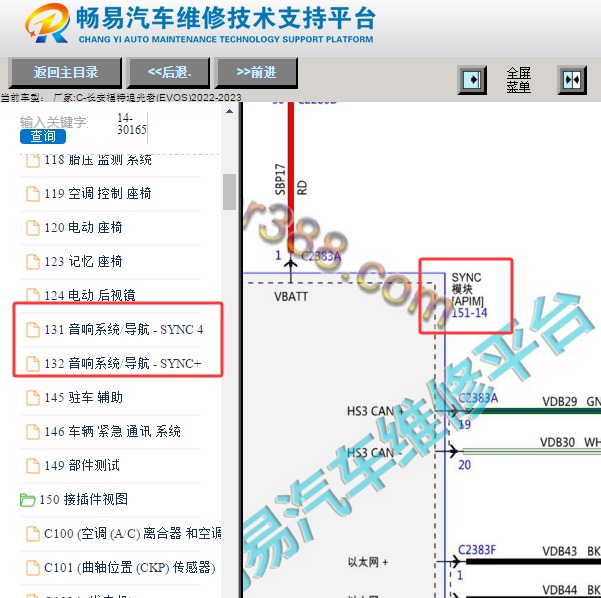
Task: Click the document icon beside 131
Action: tap(33, 330)
